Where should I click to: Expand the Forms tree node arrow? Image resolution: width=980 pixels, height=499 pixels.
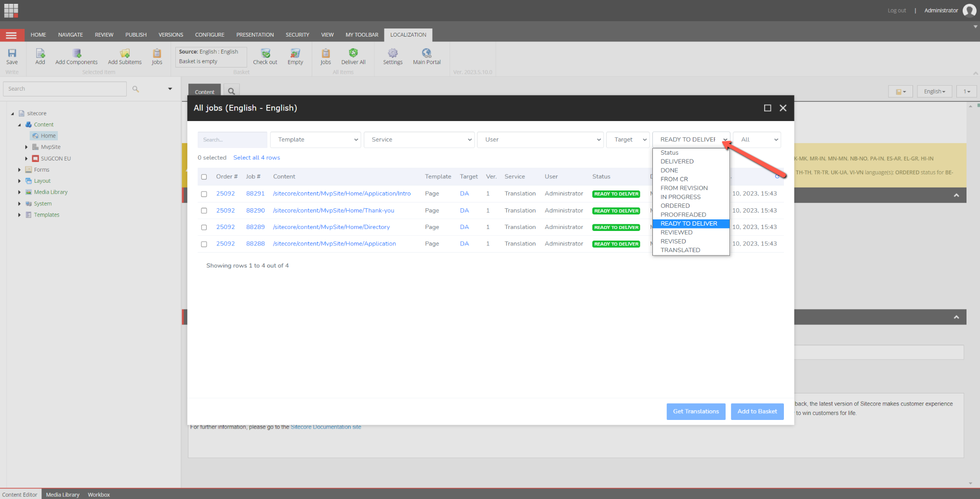pos(19,170)
